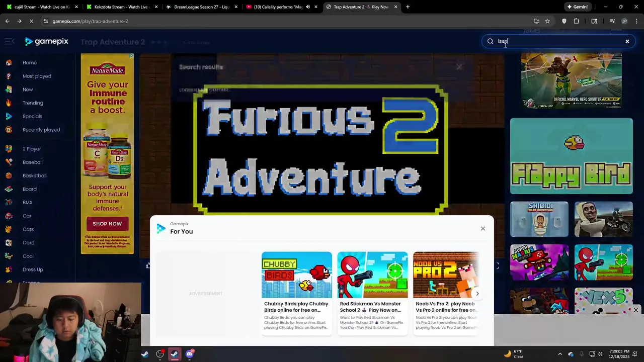This screenshot has width=644, height=362.
Task: Open Board games category
Action: (x=30, y=189)
